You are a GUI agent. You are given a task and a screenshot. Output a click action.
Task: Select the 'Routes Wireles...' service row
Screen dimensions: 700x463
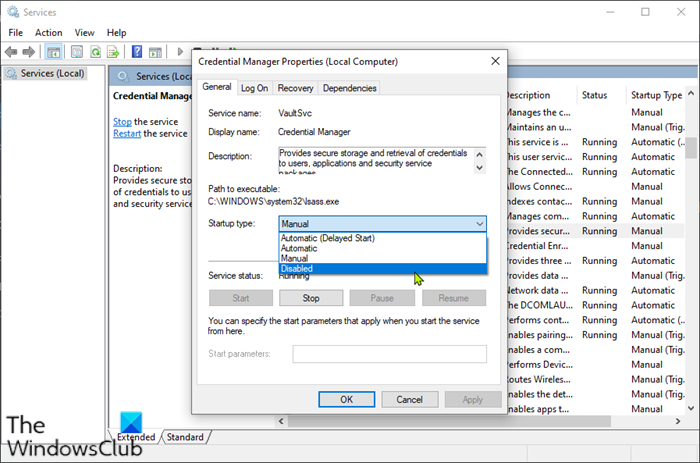[596, 380]
